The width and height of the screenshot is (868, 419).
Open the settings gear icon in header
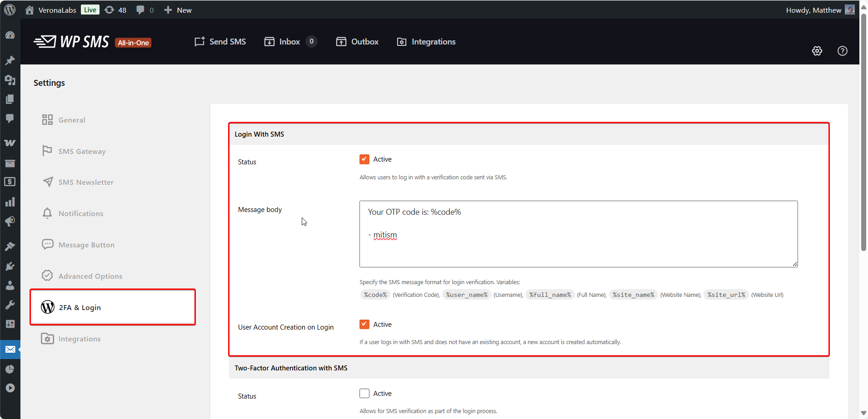[x=817, y=51]
